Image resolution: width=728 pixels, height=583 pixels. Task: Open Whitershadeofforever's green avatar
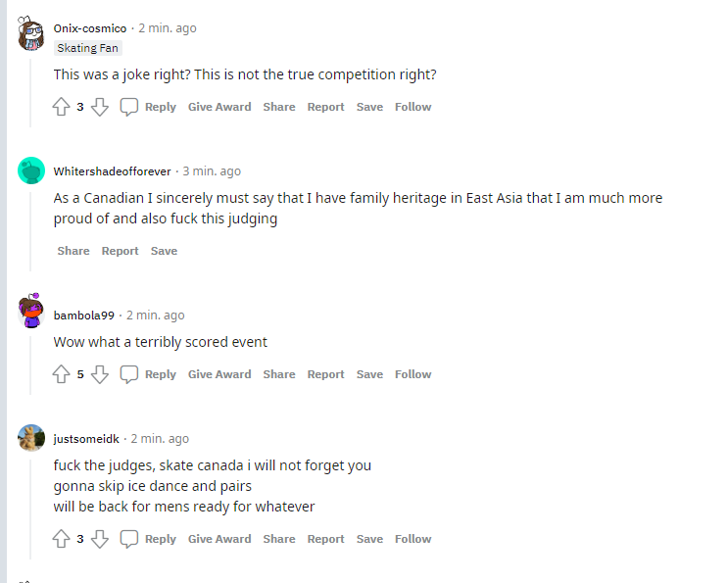(31, 170)
